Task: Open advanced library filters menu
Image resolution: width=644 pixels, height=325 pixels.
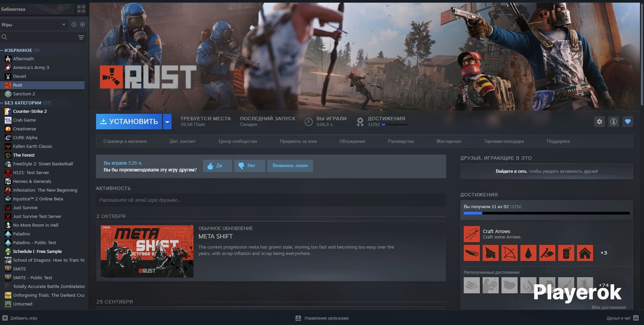Action: [x=81, y=37]
